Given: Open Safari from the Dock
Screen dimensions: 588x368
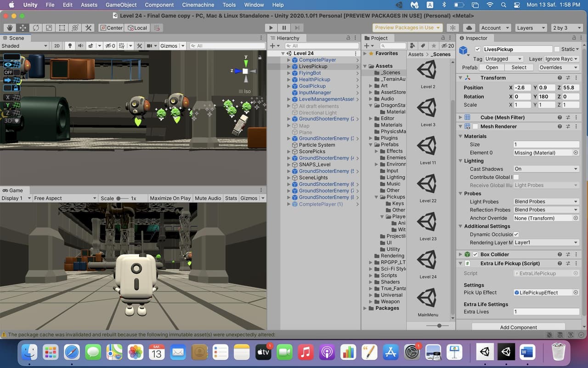Looking at the screenshot, I should pyautogui.click(x=72, y=352).
